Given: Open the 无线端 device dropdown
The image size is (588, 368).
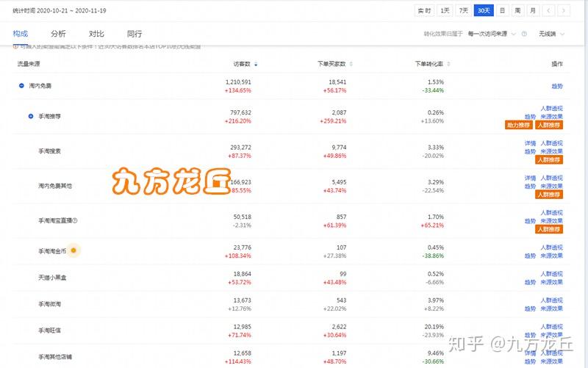Looking at the screenshot, I should (551, 34).
